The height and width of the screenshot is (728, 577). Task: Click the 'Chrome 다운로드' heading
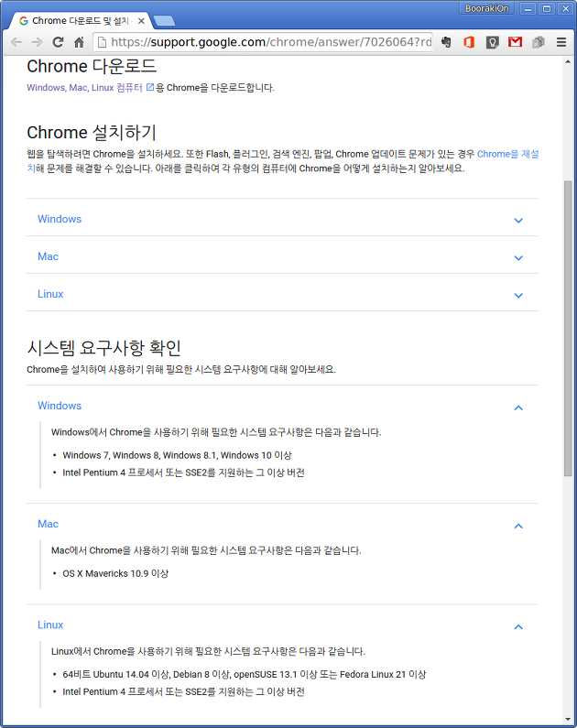(92, 67)
